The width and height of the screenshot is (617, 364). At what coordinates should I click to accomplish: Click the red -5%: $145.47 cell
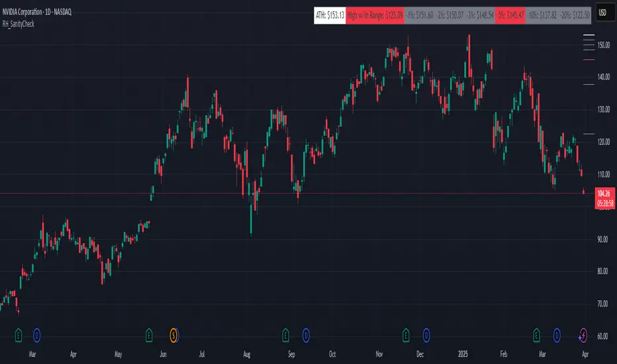510,15
